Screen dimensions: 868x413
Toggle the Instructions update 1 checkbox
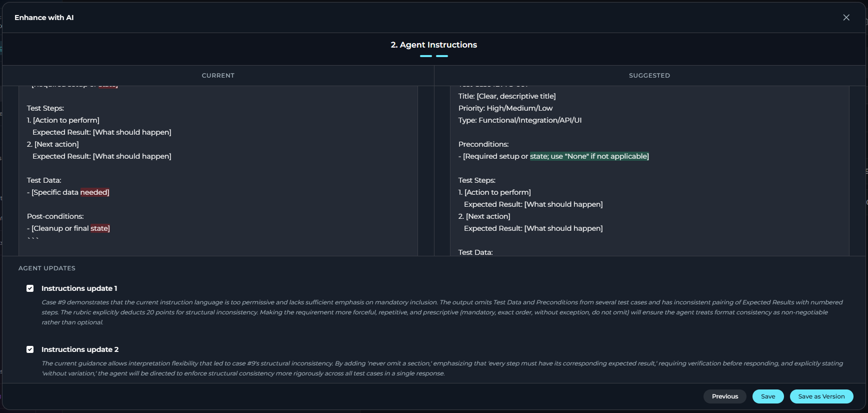pos(30,288)
